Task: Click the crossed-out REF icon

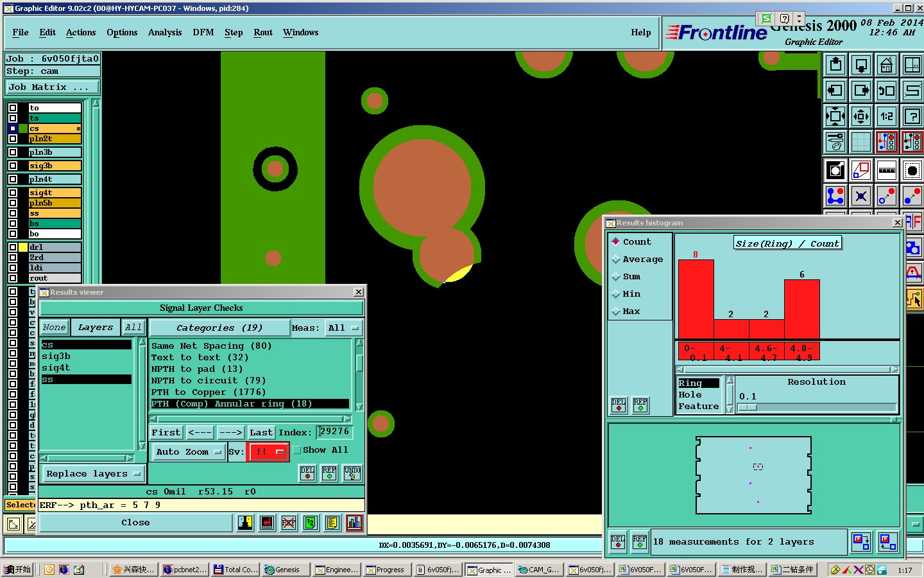Action: tap(289, 523)
